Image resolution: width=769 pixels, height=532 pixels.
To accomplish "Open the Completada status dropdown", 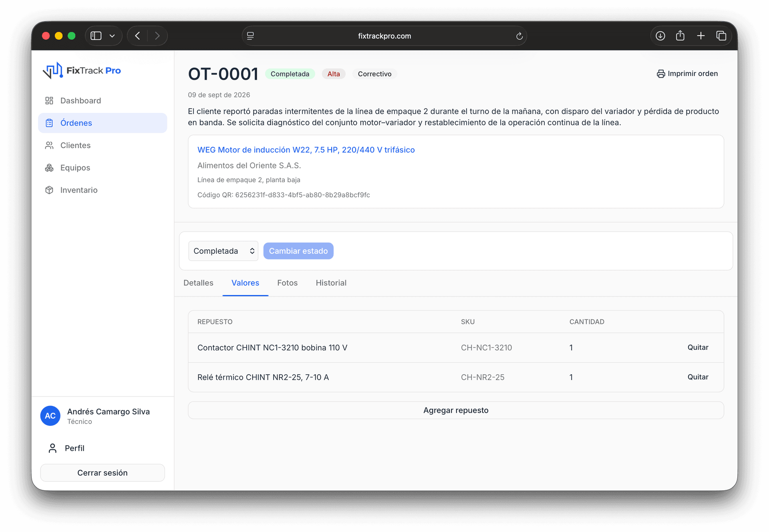I will point(223,251).
